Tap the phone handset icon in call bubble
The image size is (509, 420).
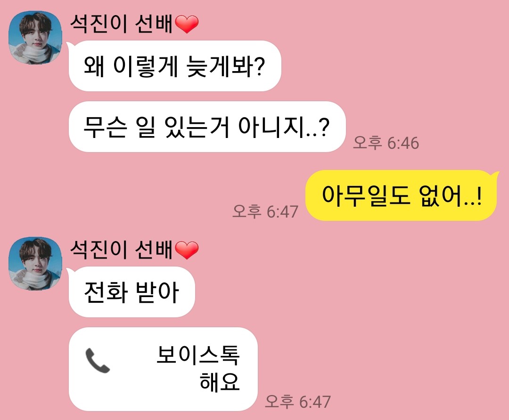tap(98, 361)
